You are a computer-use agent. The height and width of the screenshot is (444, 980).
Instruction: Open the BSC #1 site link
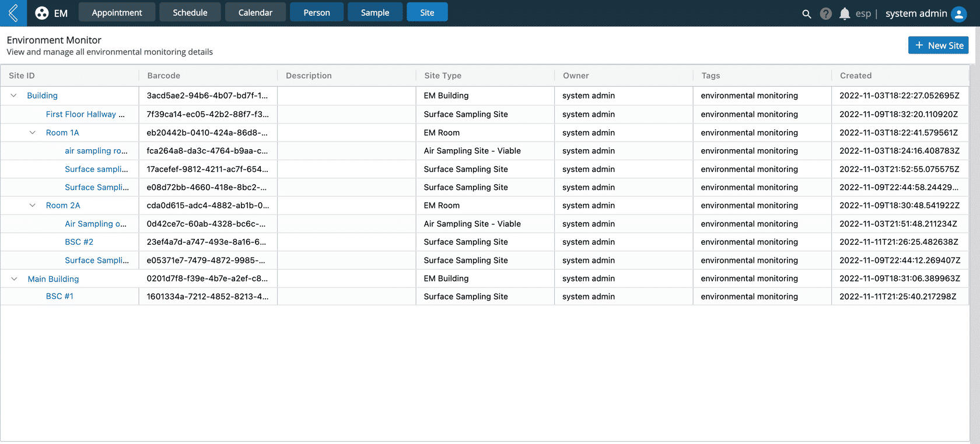click(60, 297)
